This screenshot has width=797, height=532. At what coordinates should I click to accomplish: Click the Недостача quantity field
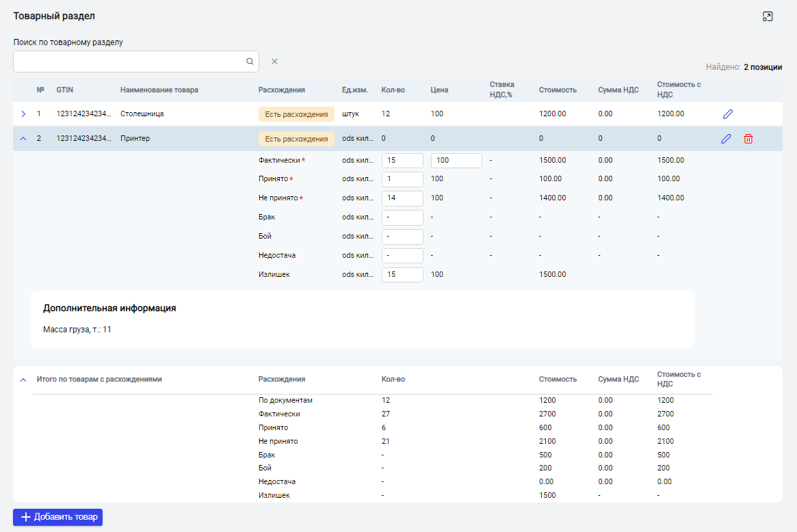pos(402,256)
